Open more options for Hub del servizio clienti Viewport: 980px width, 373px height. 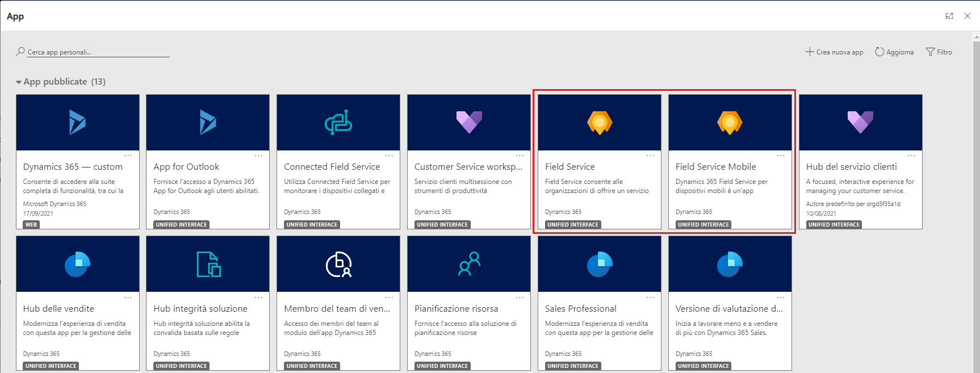[912, 156]
